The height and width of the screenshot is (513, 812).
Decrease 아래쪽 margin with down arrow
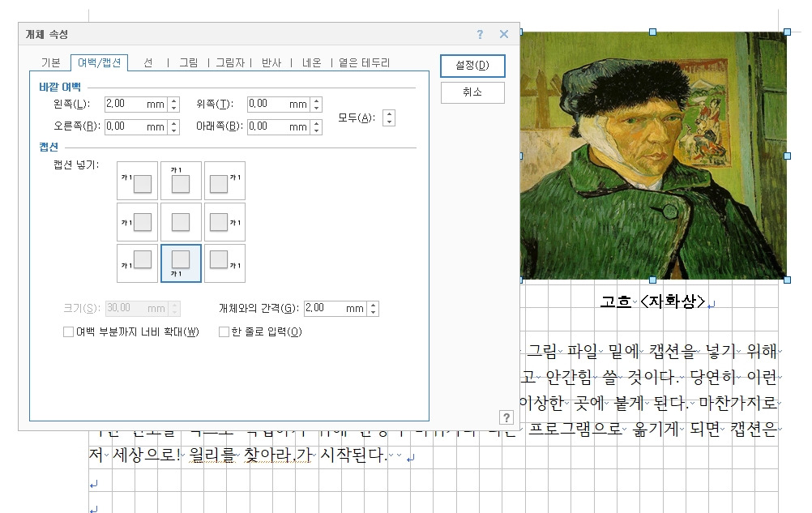(317, 131)
